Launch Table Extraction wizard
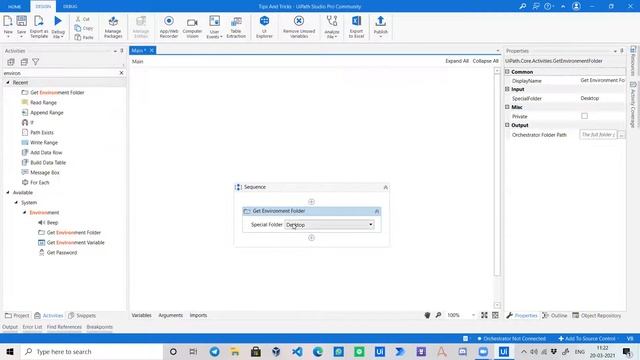Image resolution: width=640 pixels, height=360 pixels. pos(236,27)
